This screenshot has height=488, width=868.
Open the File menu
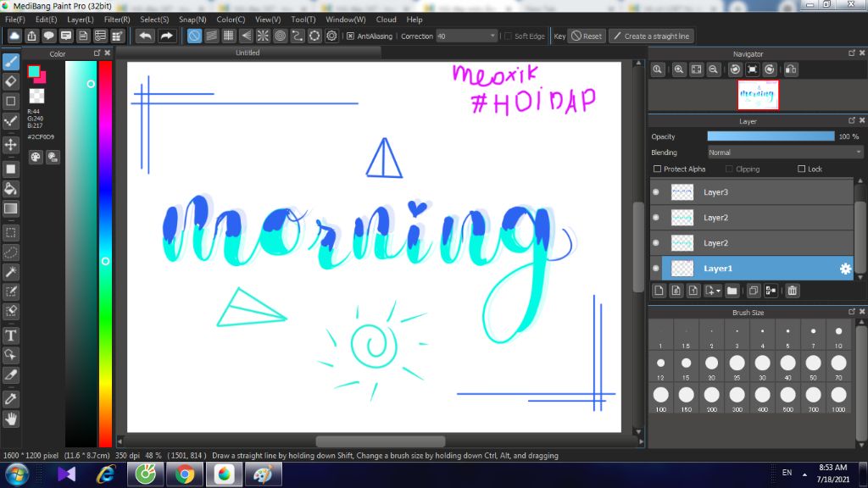click(15, 19)
